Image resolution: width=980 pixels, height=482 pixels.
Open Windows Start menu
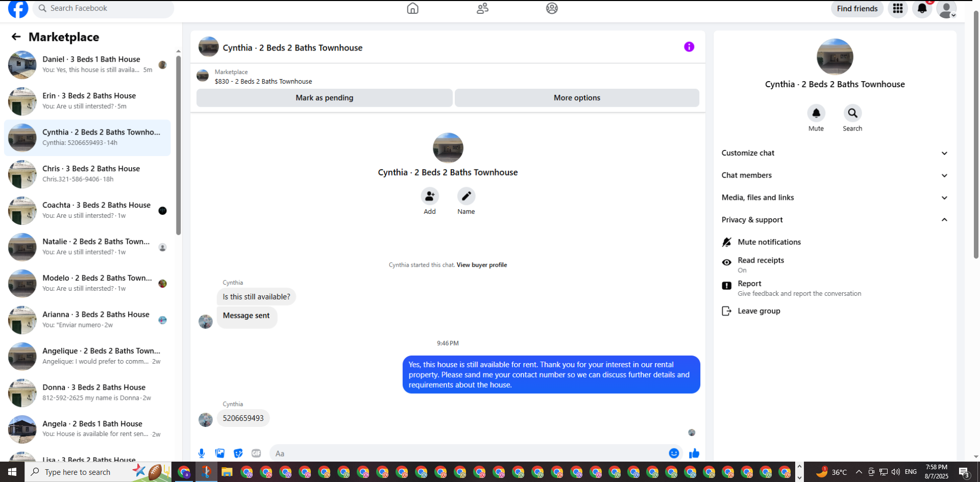coord(12,472)
